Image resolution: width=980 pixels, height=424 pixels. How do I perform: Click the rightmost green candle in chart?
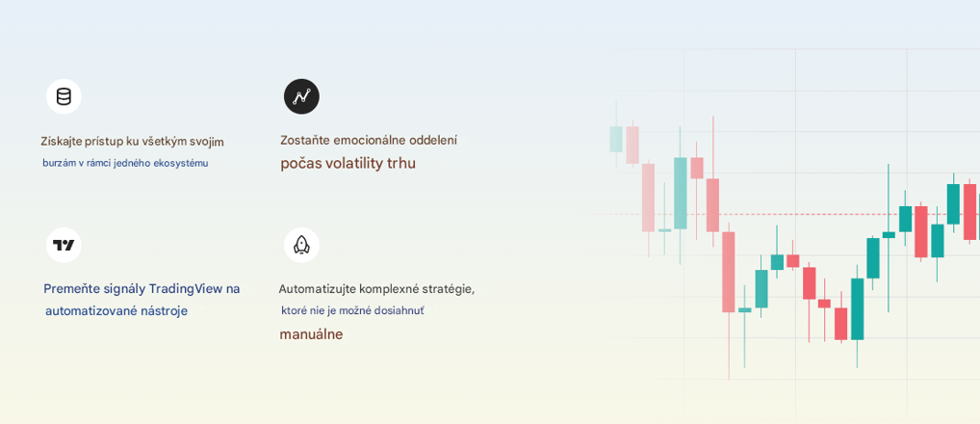tap(953, 204)
